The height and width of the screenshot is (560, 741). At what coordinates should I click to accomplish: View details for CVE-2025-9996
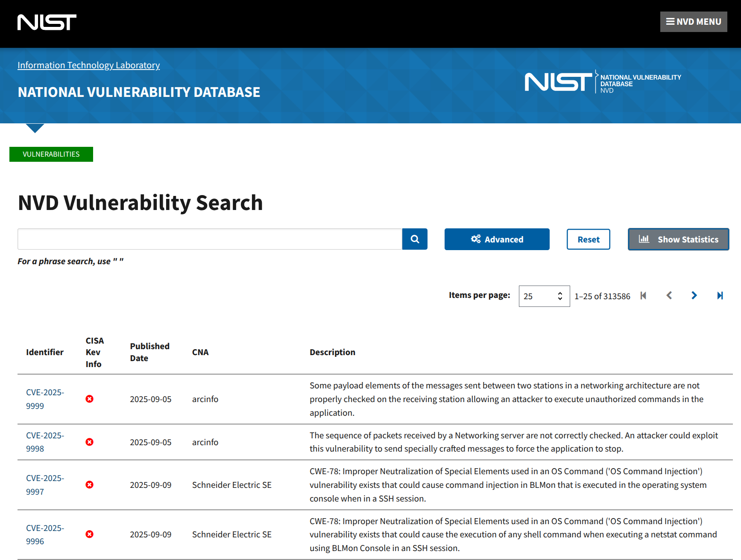tap(45, 534)
